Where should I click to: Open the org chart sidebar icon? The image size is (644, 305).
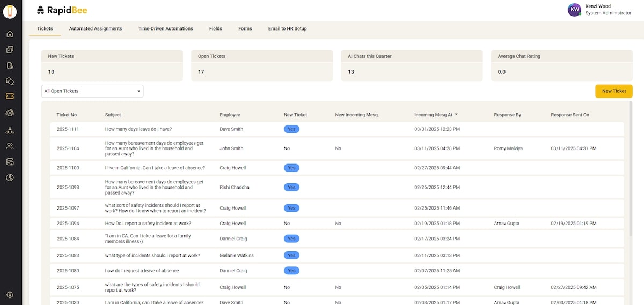tap(10, 130)
